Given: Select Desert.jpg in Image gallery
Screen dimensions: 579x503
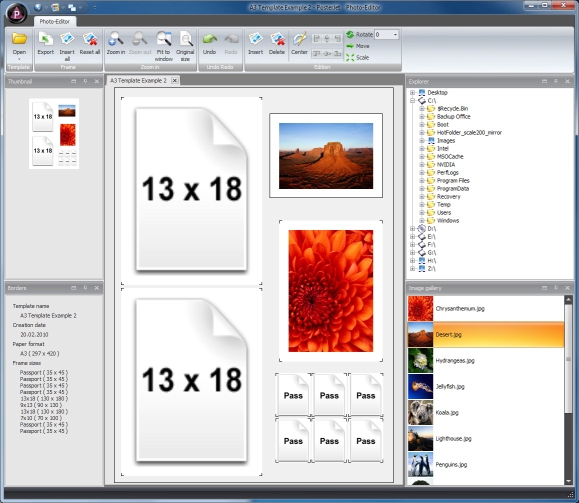Looking at the screenshot, I should point(486,335).
